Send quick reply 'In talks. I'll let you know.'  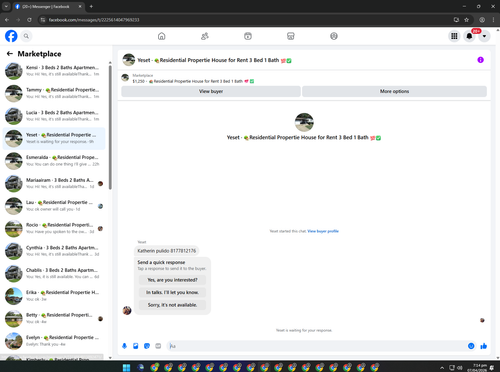(172, 292)
